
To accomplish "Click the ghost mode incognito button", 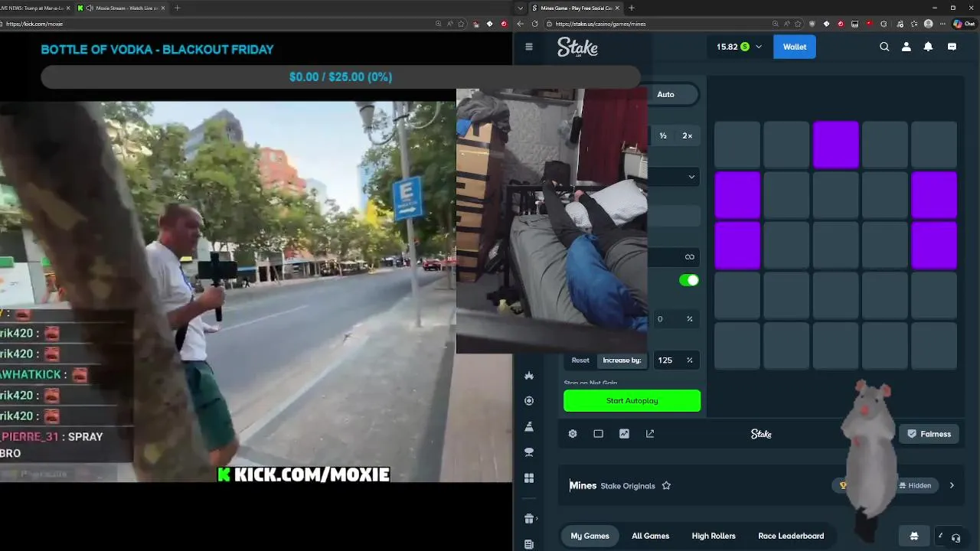I will coord(914,536).
